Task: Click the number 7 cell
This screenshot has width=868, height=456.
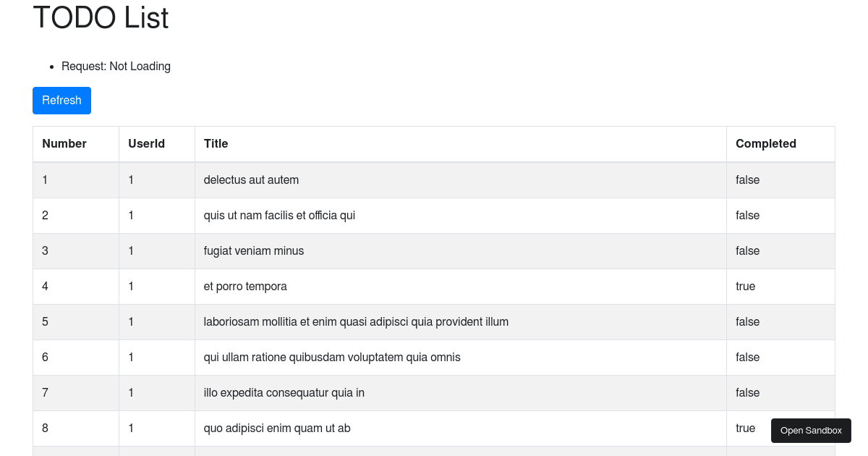Action: [45, 392]
